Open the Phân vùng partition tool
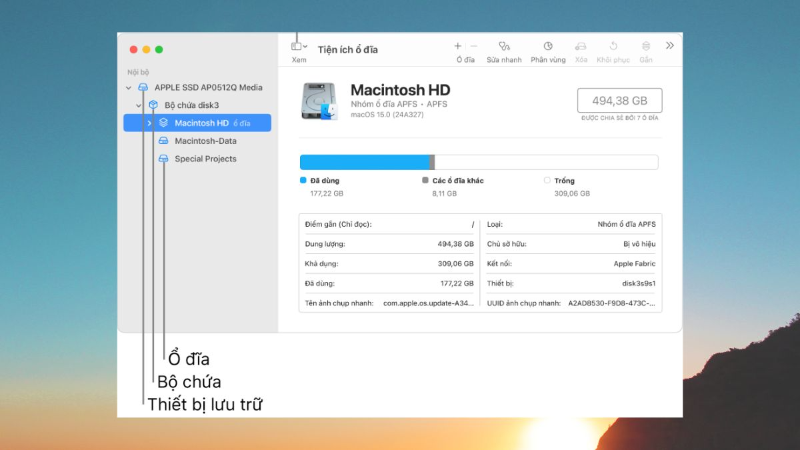The width and height of the screenshot is (800, 450). point(548,46)
